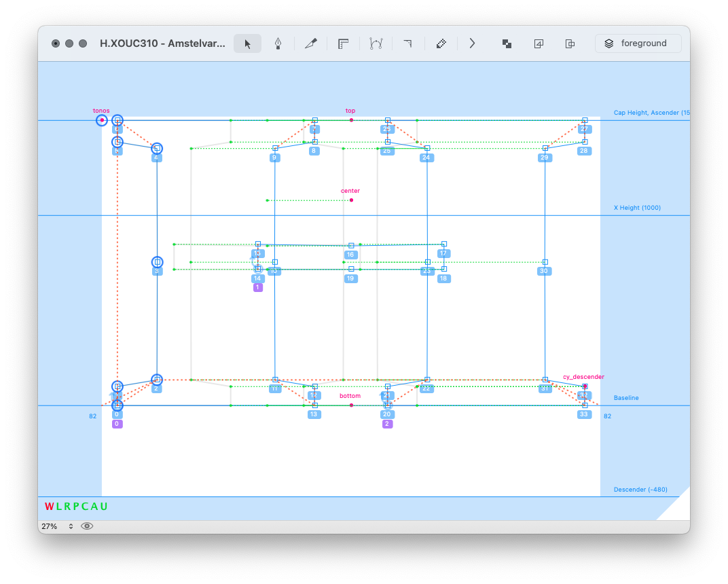Click the center anchor point
This screenshot has height=584, width=728.
click(351, 200)
